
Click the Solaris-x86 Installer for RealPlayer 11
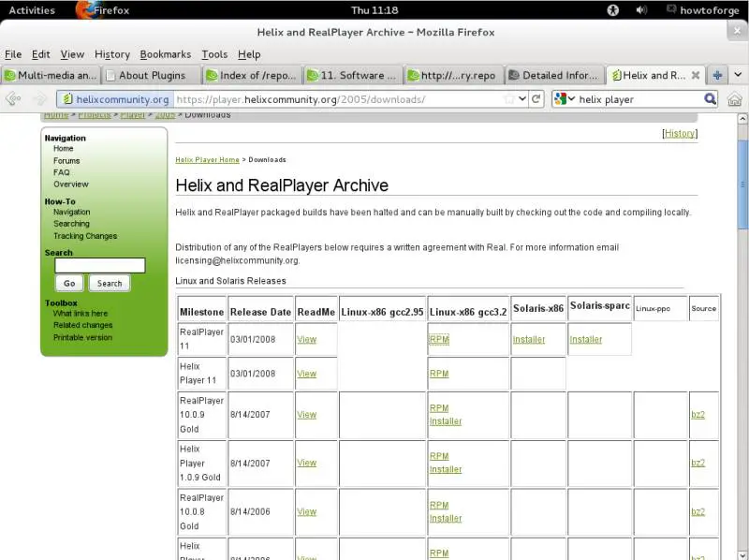click(529, 339)
